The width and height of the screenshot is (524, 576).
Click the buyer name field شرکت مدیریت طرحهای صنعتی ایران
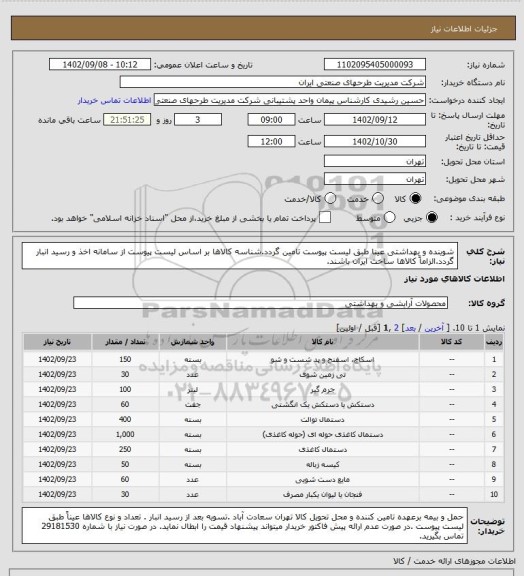tap(273, 82)
